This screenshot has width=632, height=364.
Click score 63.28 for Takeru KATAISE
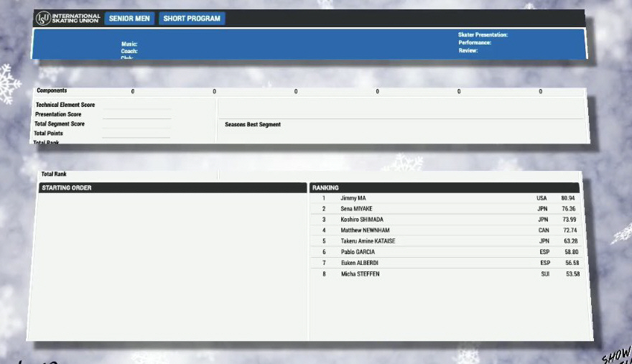571,241
